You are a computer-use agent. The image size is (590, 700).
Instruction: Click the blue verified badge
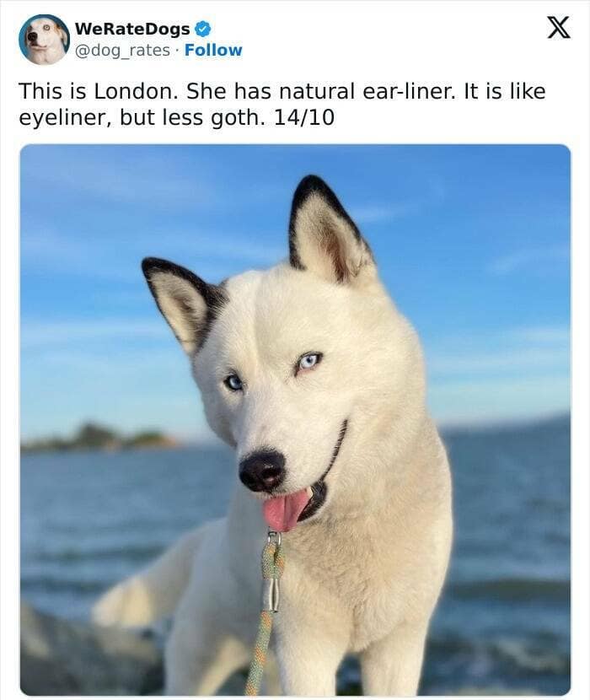(203, 29)
